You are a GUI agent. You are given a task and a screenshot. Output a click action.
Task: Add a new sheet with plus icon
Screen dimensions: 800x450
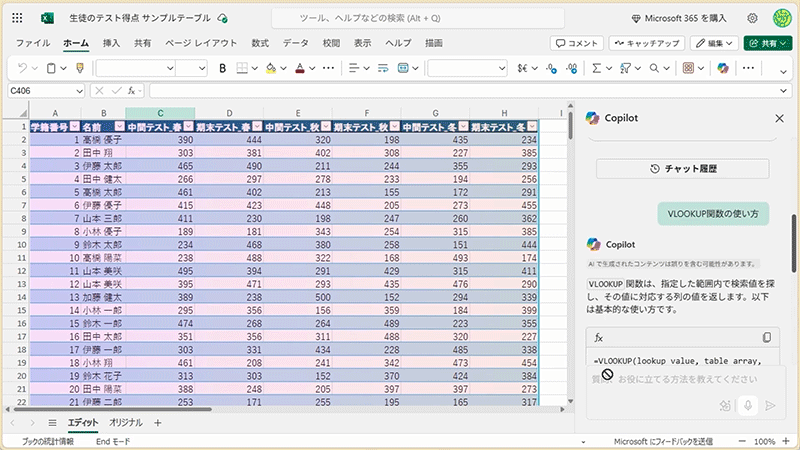157,423
